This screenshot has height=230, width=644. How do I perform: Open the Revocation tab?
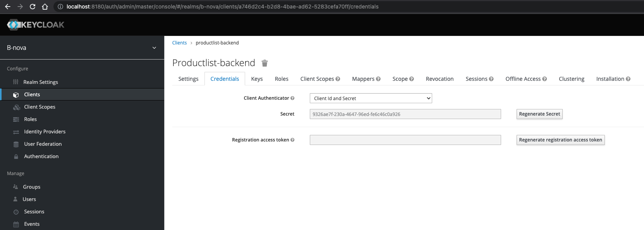440,79
